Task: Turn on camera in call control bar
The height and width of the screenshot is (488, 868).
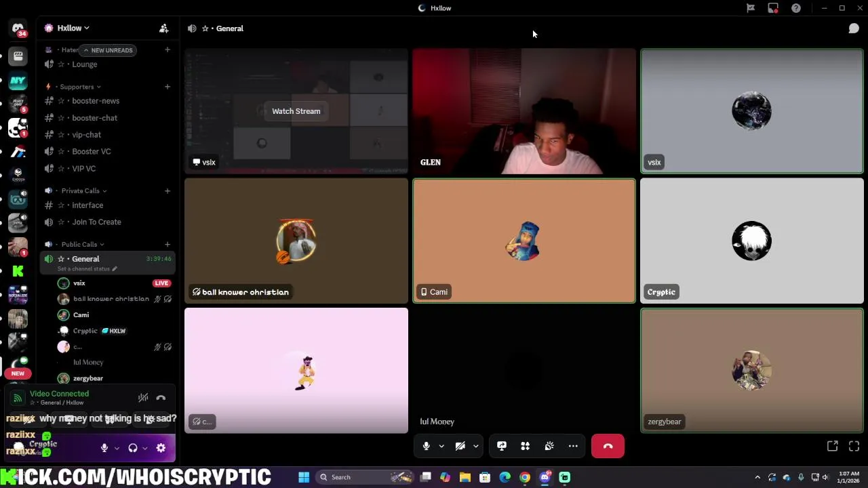Action: pos(460,446)
